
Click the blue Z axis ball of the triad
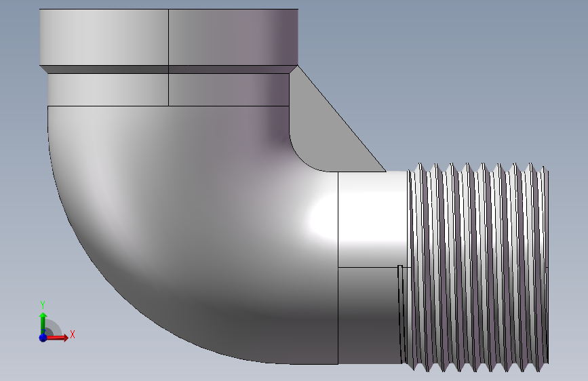coord(43,338)
